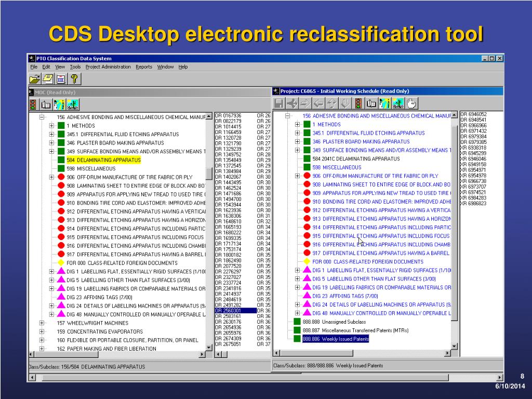532x399 pixels.
Task: Expand 1 METHODS in MOC pane
Action: (51, 126)
